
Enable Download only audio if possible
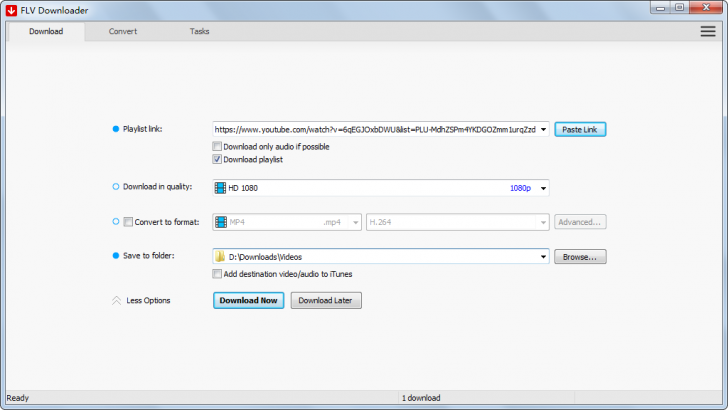tap(217, 146)
